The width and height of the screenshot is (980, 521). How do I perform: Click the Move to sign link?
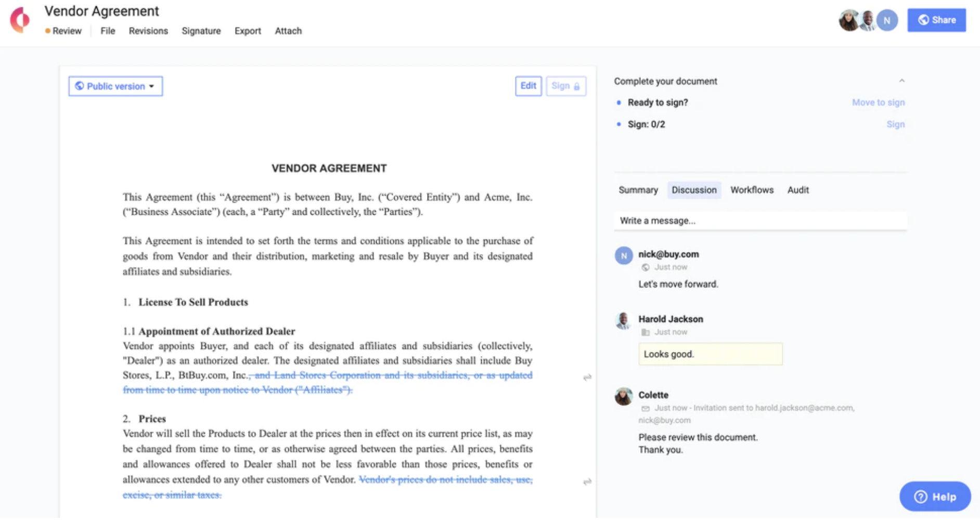[878, 102]
